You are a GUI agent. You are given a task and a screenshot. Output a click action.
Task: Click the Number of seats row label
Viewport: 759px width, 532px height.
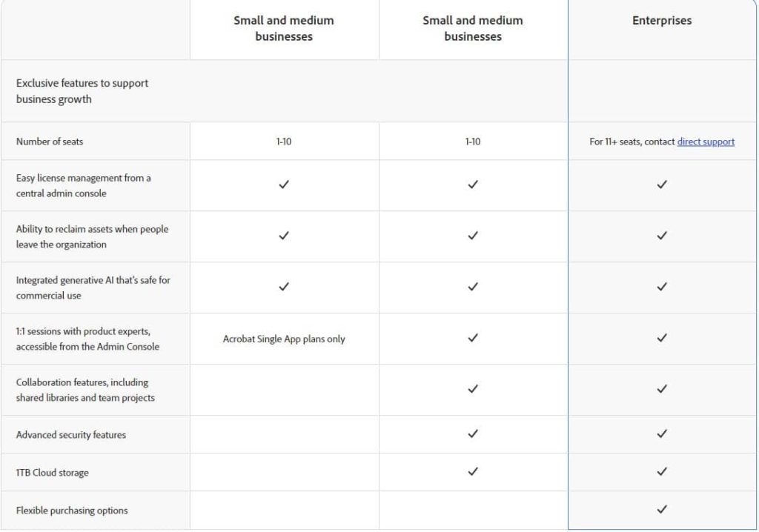click(50, 142)
